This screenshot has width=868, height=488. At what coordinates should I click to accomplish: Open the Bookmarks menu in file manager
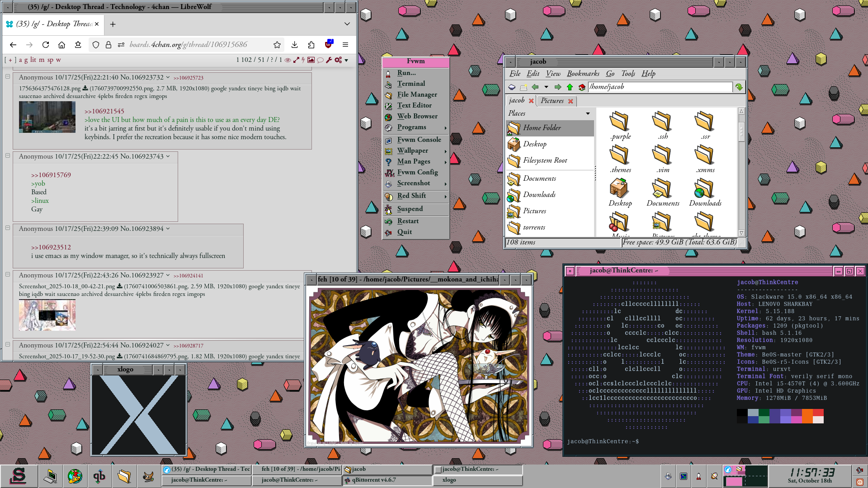point(583,74)
